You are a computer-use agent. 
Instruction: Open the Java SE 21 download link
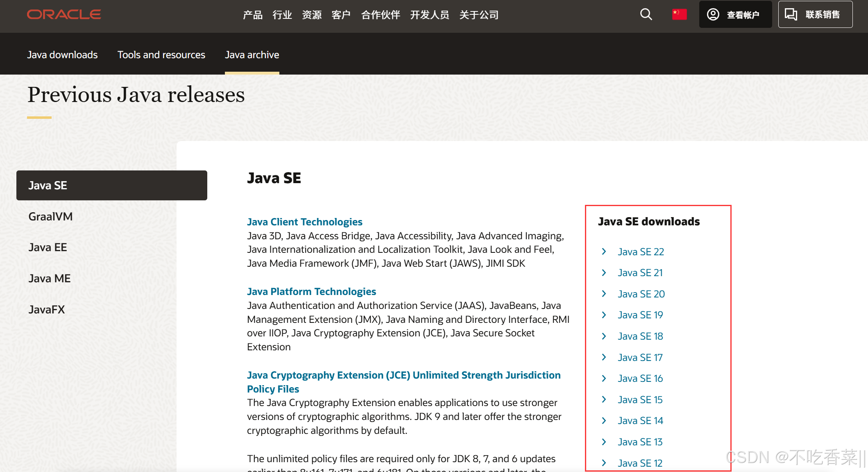[640, 272]
